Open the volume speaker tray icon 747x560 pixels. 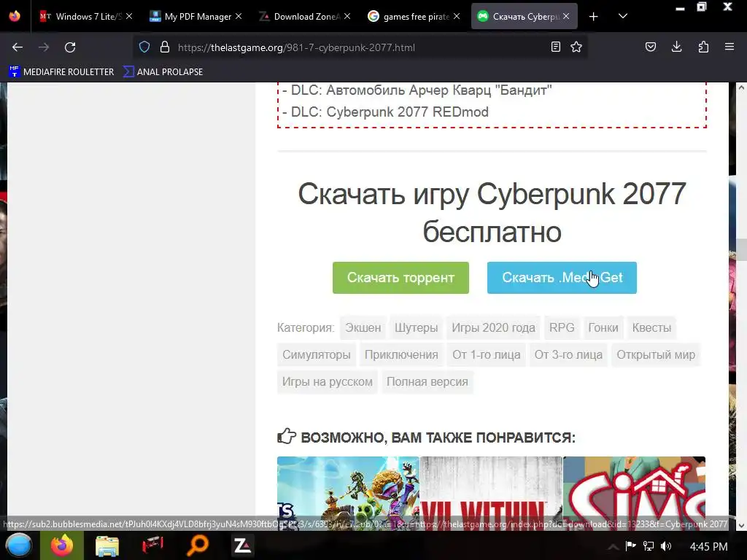point(665,546)
